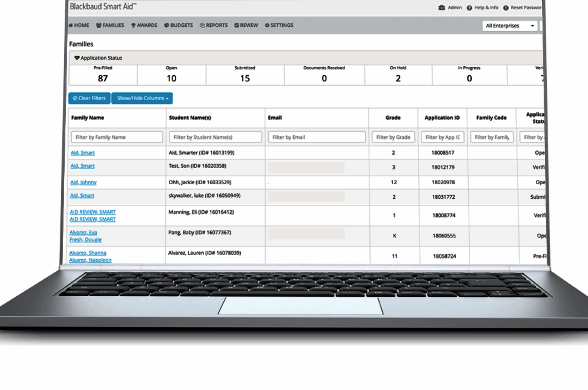Open the Alvarez, Shanna family record
Image resolution: width=588 pixels, height=390 pixels.
[88, 252]
